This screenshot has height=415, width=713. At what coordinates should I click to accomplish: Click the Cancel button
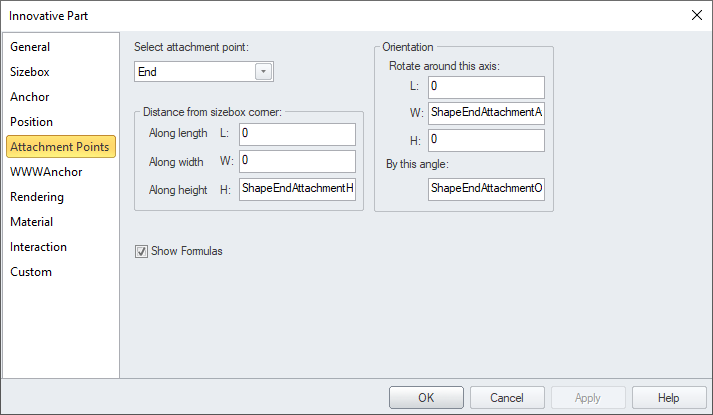(x=507, y=398)
